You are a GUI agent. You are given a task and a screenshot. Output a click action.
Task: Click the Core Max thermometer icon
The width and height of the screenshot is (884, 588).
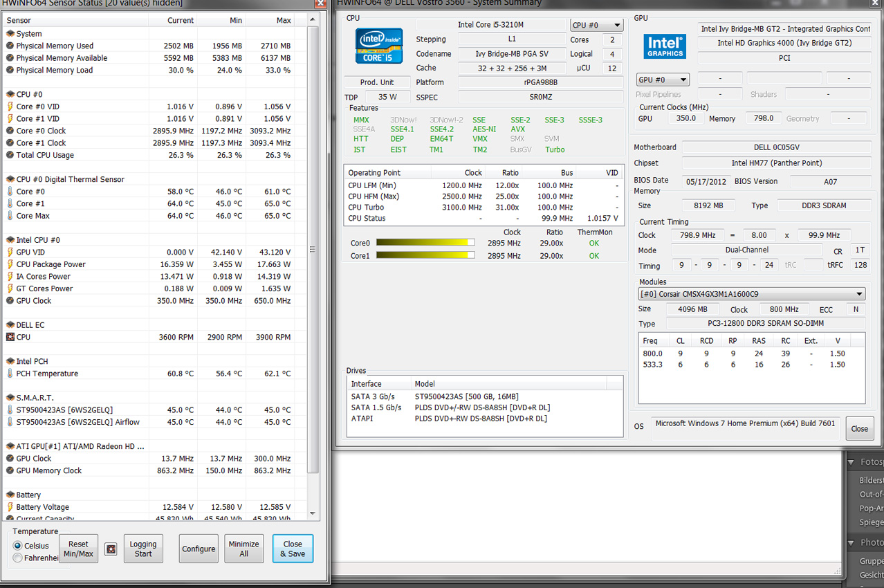(x=10, y=216)
